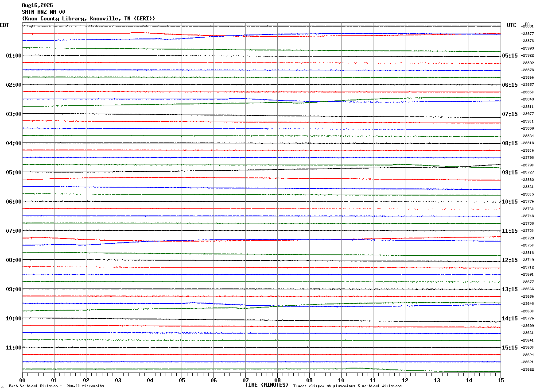
Task: Click the DC offset value -23993
Action: (528, 48)
